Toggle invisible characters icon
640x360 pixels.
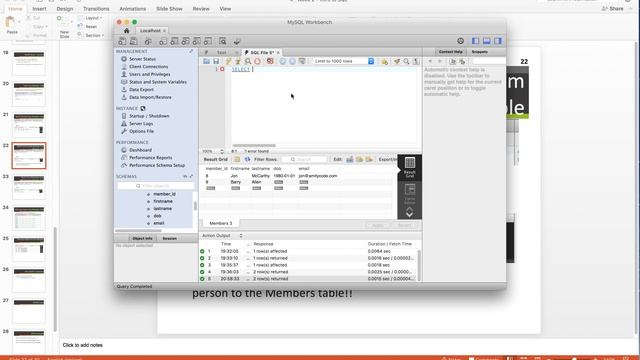tap(416, 61)
